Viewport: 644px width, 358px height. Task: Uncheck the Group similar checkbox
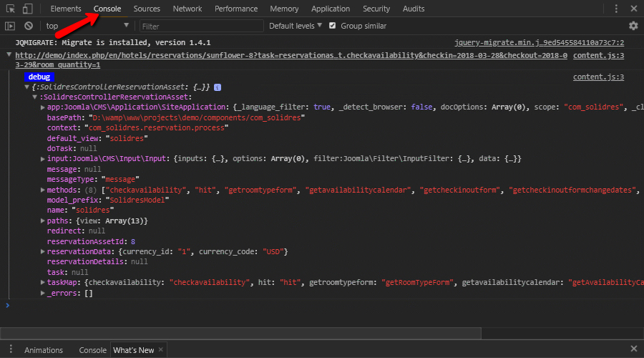pyautogui.click(x=332, y=26)
